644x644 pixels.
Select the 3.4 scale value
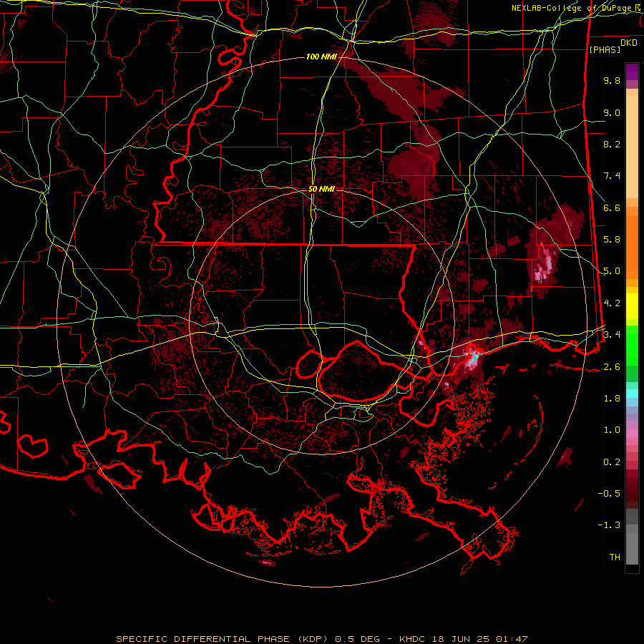(x=612, y=335)
